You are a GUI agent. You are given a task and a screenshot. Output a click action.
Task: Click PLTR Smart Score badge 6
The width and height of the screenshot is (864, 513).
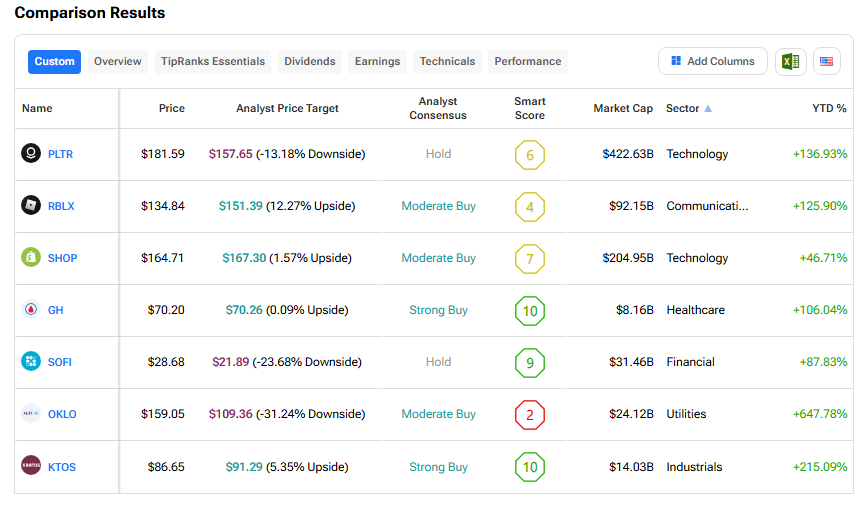(529, 155)
